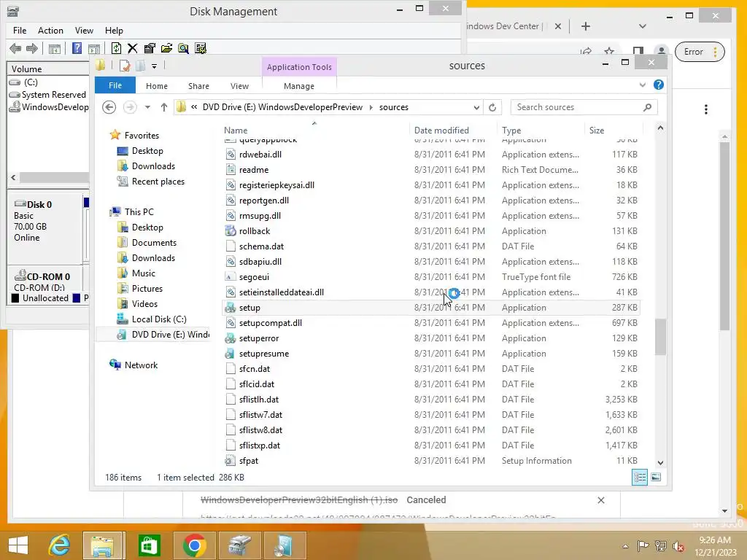Open recent locations dropdown beside Forward button
Image resolution: width=747 pixels, height=560 pixels.
coord(147,107)
